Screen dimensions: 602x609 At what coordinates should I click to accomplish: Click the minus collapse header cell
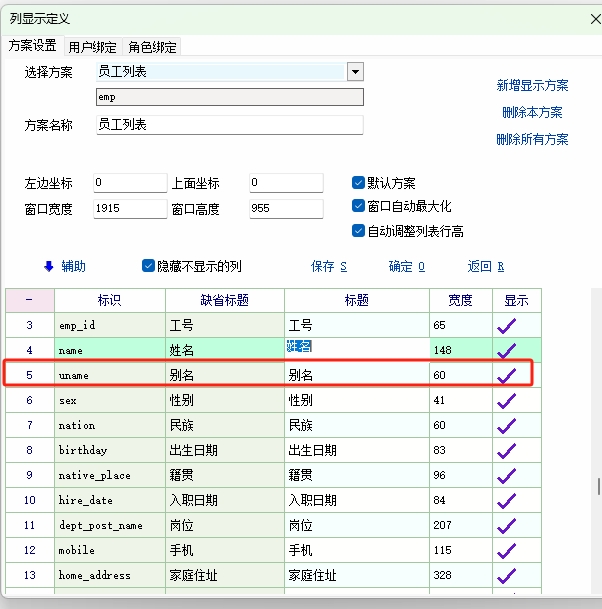coord(29,300)
